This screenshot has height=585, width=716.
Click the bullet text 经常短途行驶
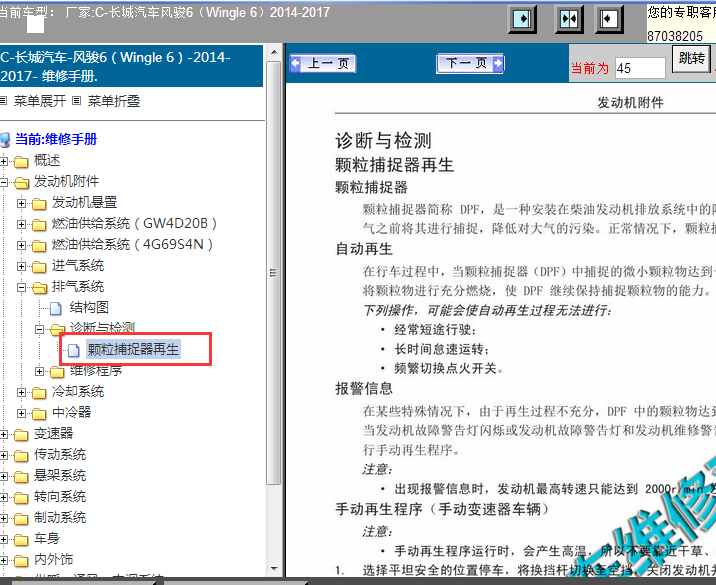coord(435,330)
